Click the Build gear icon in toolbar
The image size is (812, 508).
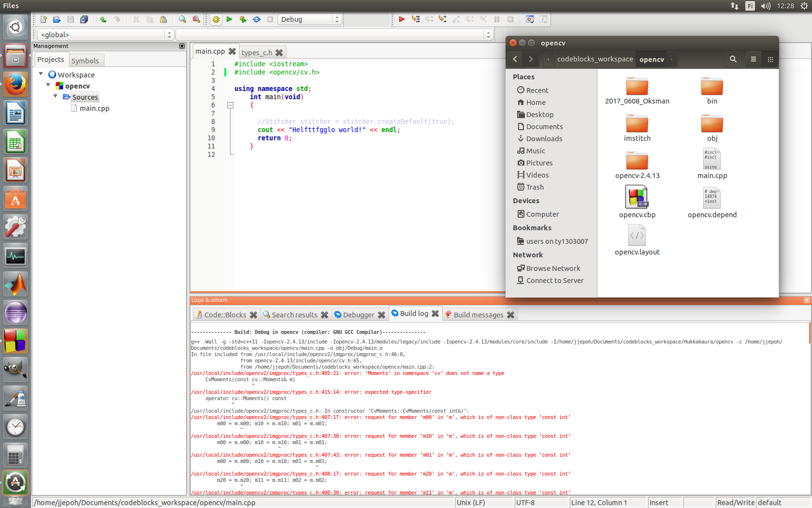pos(216,19)
